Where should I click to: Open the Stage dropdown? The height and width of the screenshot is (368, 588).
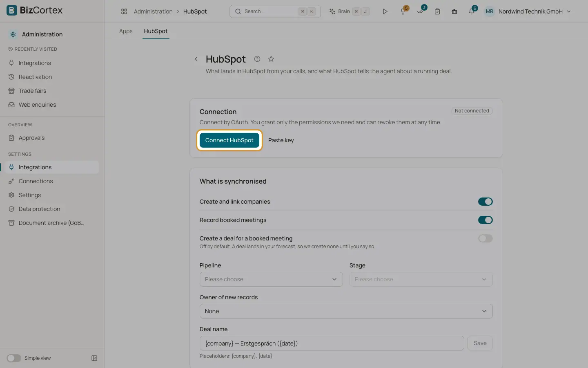click(421, 279)
